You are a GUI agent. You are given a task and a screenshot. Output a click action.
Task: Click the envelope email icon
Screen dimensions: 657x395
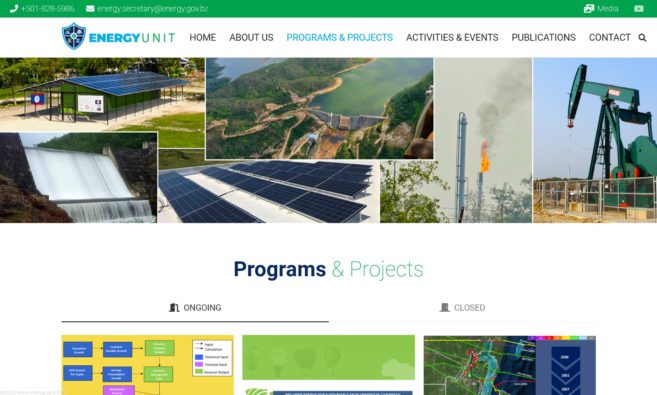pos(90,8)
